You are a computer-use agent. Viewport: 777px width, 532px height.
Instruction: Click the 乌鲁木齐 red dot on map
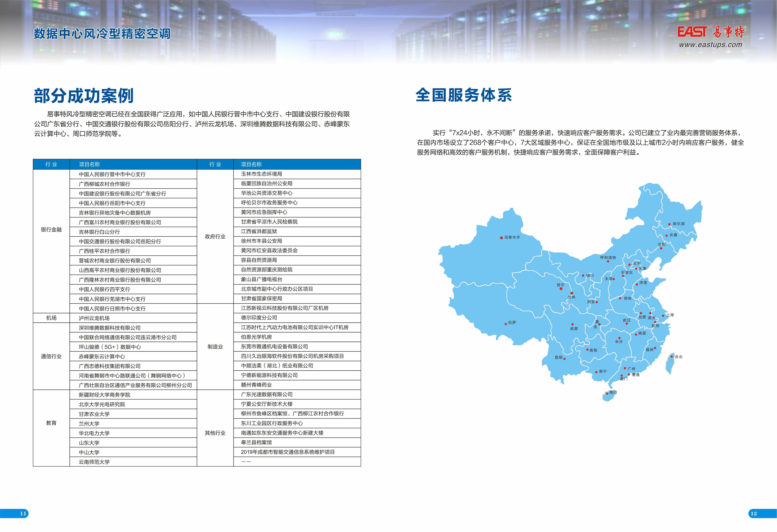pyautogui.click(x=502, y=238)
